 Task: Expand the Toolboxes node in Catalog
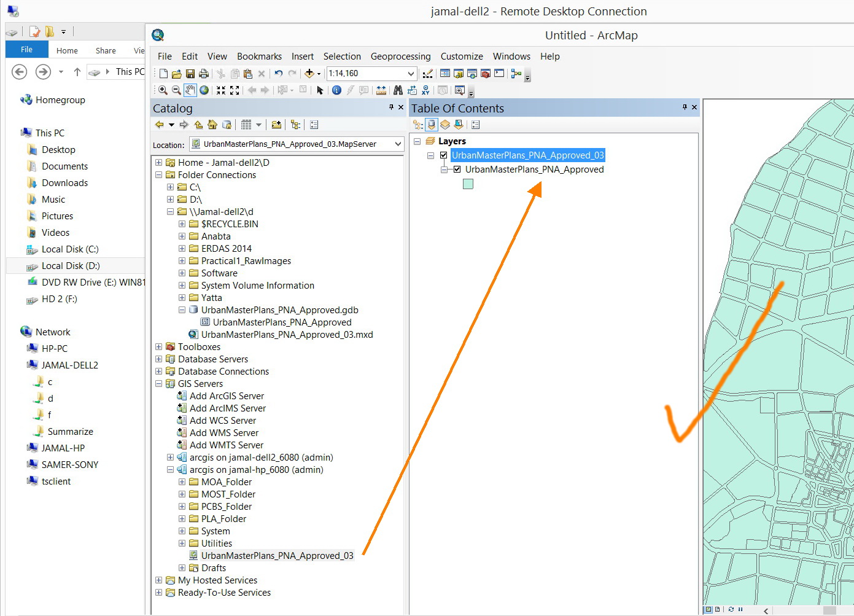click(x=159, y=347)
